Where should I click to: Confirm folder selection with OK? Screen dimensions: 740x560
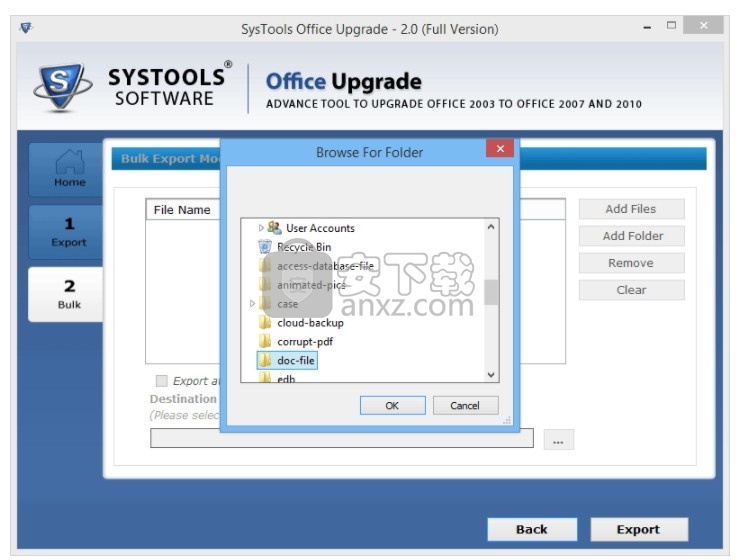(392, 405)
